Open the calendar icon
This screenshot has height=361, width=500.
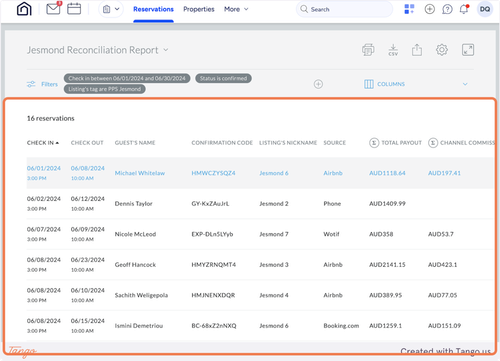click(74, 9)
